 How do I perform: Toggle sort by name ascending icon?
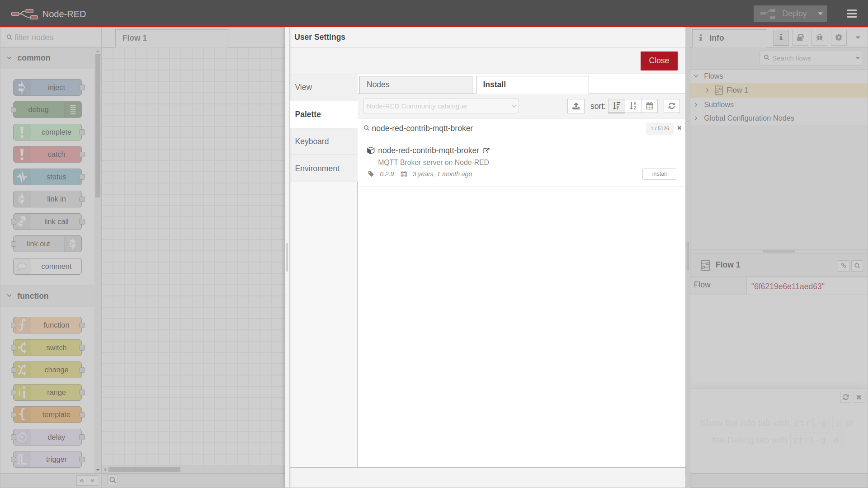pyautogui.click(x=633, y=106)
